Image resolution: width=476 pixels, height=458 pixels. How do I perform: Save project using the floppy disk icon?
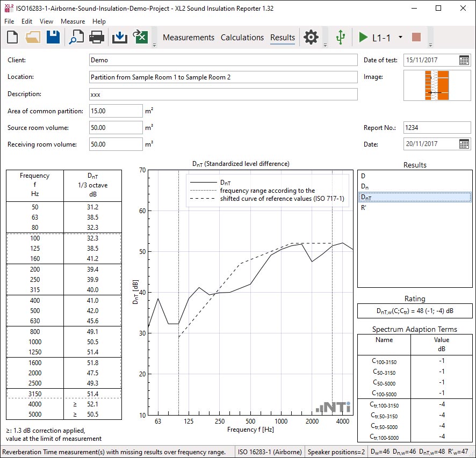tap(53, 38)
